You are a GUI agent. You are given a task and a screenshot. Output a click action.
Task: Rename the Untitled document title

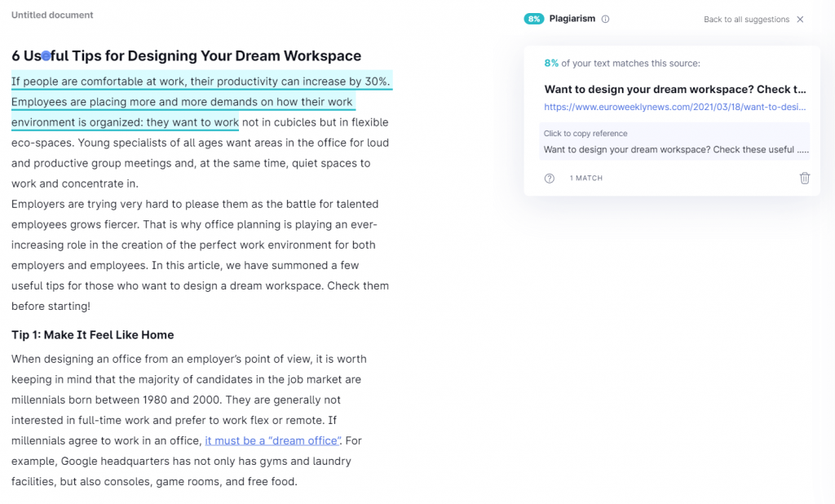(52, 14)
